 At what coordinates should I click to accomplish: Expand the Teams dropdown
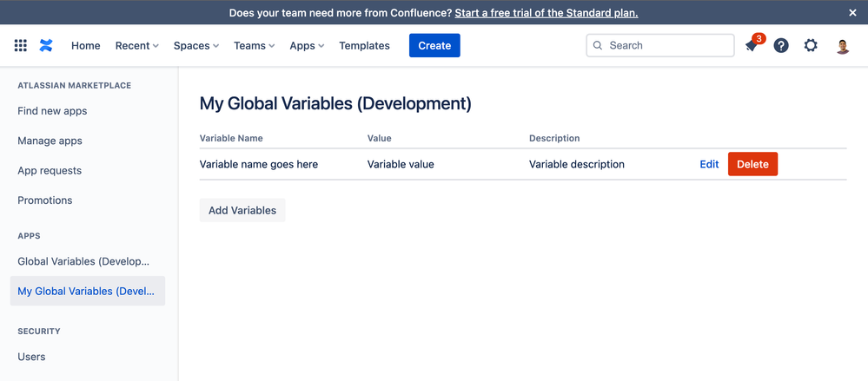coord(254,46)
